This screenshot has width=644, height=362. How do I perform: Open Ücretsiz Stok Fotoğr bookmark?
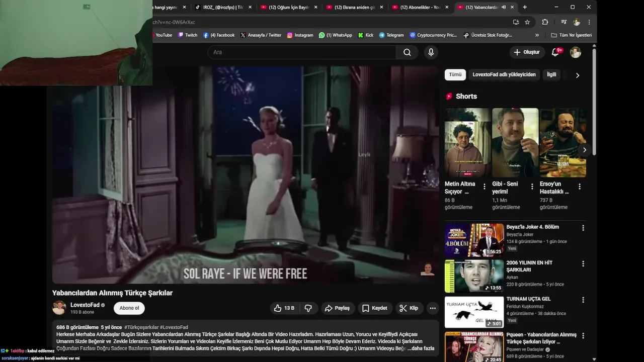488,35
